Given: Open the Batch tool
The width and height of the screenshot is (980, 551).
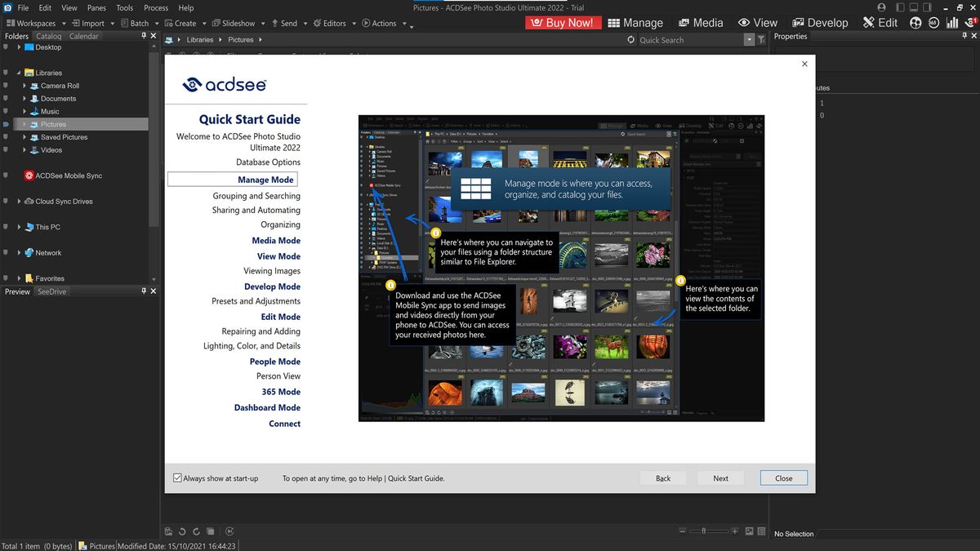Looking at the screenshot, I should click(136, 23).
